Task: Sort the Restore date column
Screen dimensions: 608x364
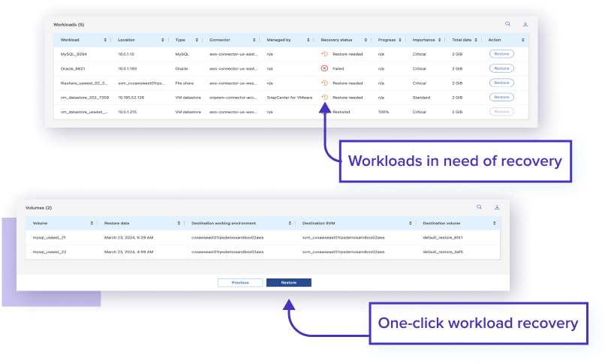Action: (179, 223)
